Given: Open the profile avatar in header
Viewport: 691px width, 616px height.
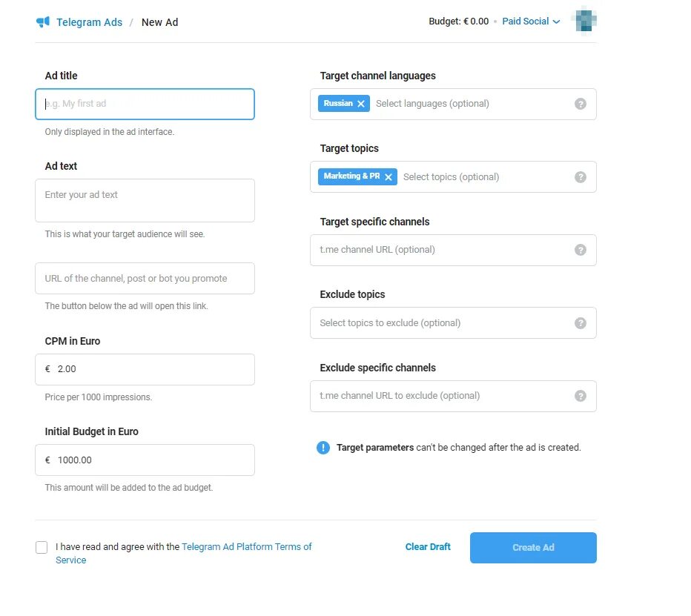Looking at the screenshot, I should click(x=585, y=21).
